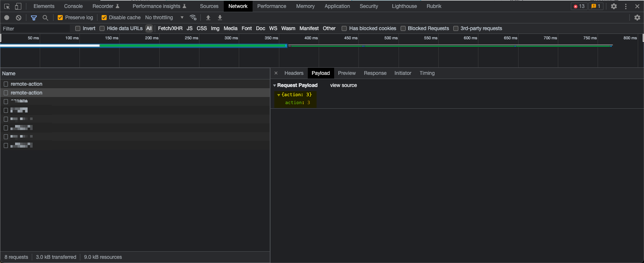644x263 pixels.
Task: Open DevTools settings gear icon
Action: click(x=613, y=6)
